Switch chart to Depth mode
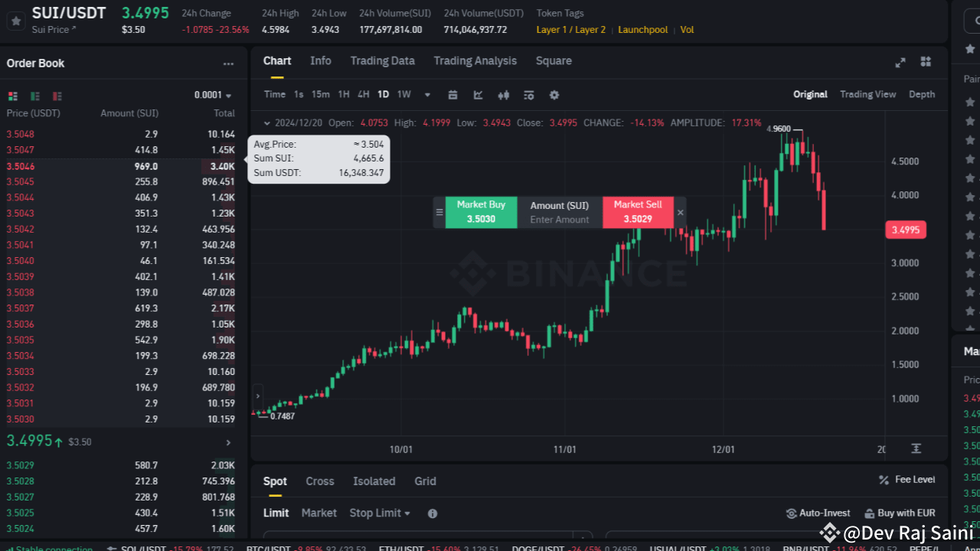Image resolution: width=980 pixels, height=551 pixels. (x=922, y=95)
